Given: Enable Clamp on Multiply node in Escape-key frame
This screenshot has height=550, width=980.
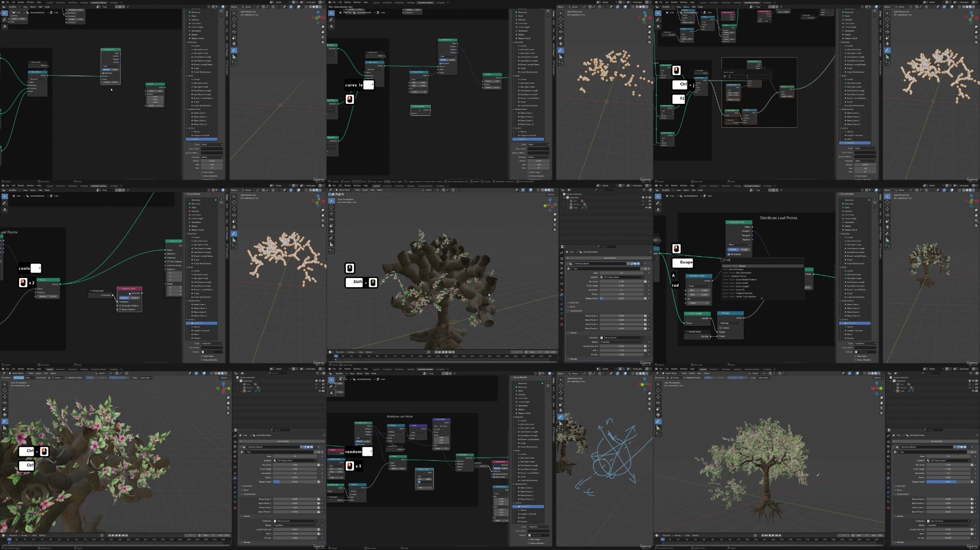Looking at the screenshot, I should [x=721, y=327].
